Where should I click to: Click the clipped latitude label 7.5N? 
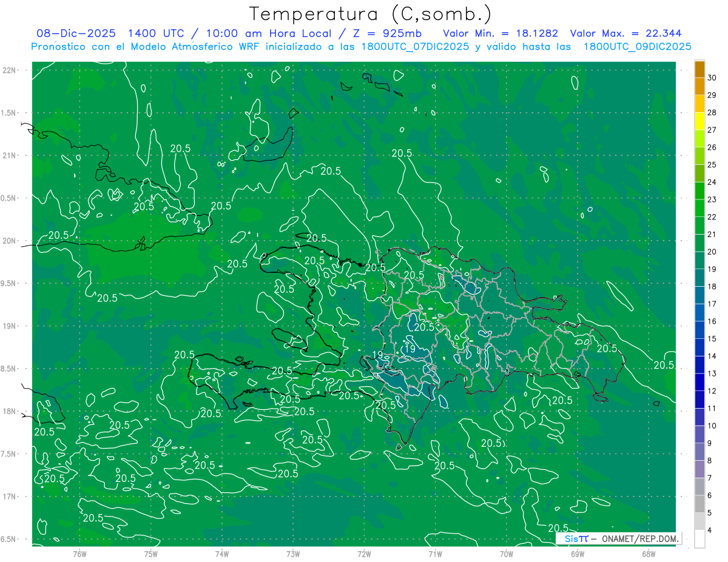tap(8, 454)
